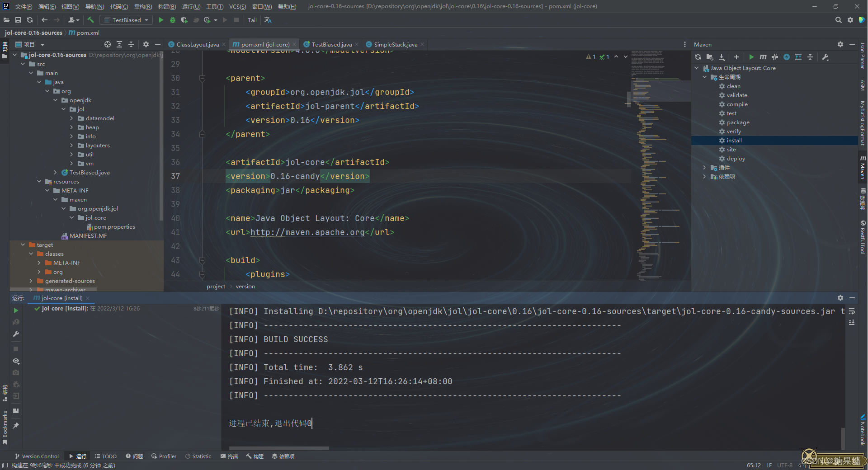This screenshot has width=868, height=470.
Task: Click the Reload from disk icon
Action: click(30, 20)
